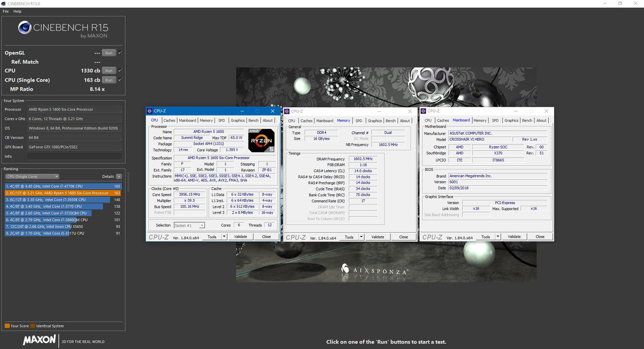The image size is (644, 349).
Task: Click the Info input field under Your System
Action: click(x=74, y=156)
